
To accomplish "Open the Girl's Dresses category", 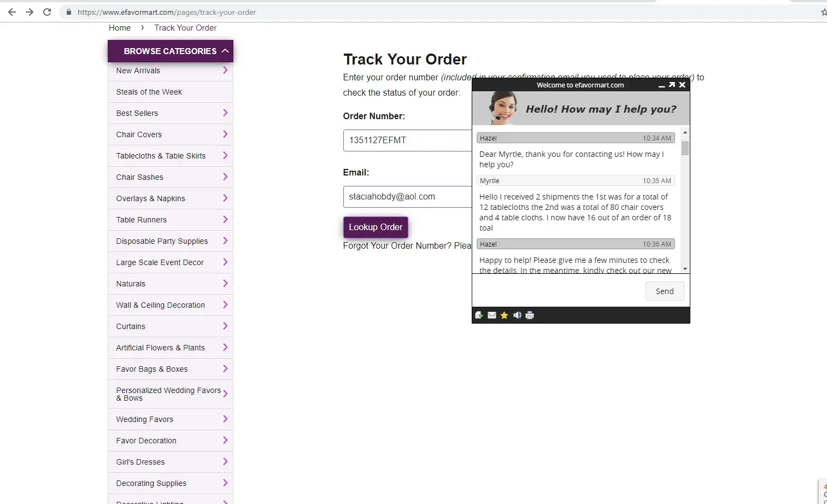I will point(171,462).
